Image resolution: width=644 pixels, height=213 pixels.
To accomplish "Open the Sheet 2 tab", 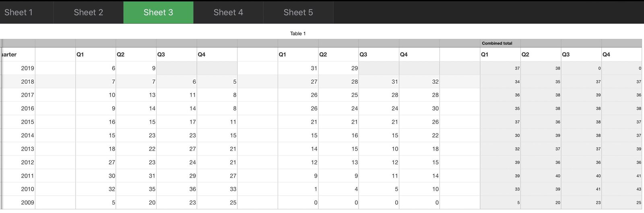I will [88, 12].
